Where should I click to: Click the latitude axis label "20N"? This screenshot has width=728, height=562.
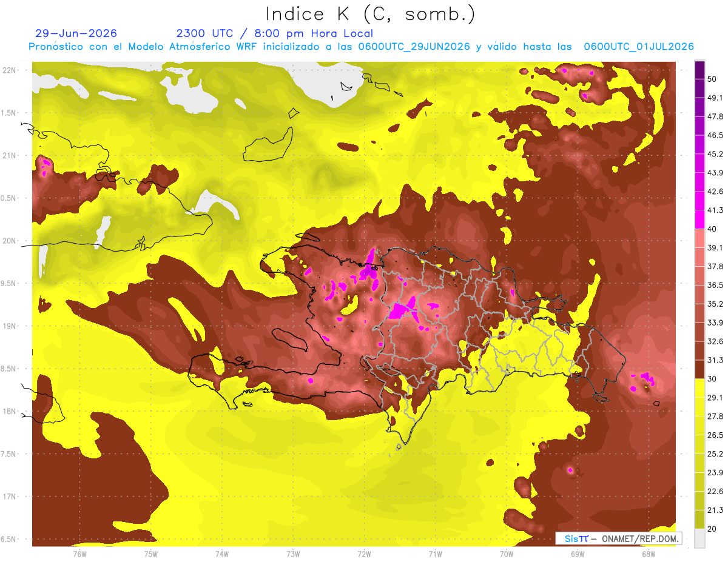(x=9, y=241)
